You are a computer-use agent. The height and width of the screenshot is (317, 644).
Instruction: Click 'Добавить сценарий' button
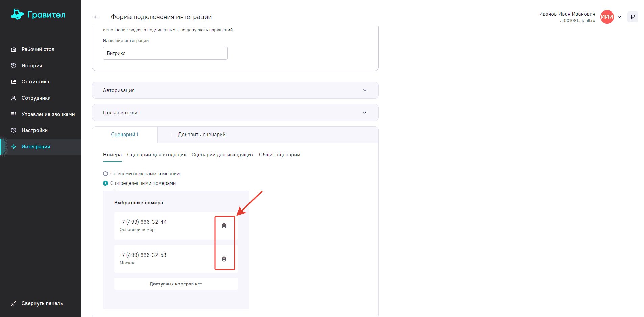tap(201, 135)
